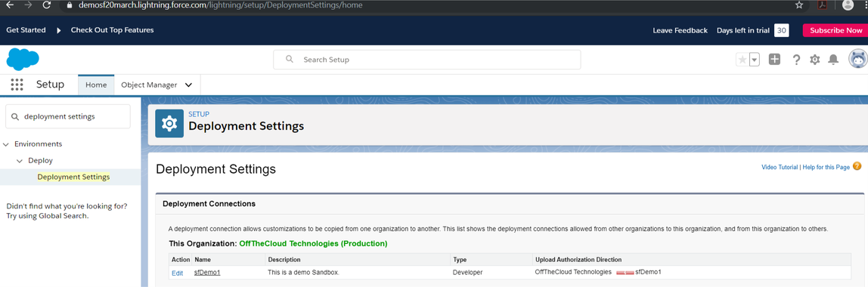868x287 pixels.
Task: Click the OffTheCloud Technologies (Production) organization name
Action: tap(313, 243)
